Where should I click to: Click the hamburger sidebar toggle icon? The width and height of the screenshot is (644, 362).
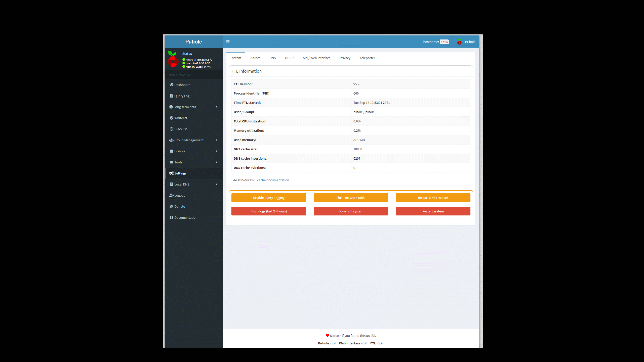(228, 42)
